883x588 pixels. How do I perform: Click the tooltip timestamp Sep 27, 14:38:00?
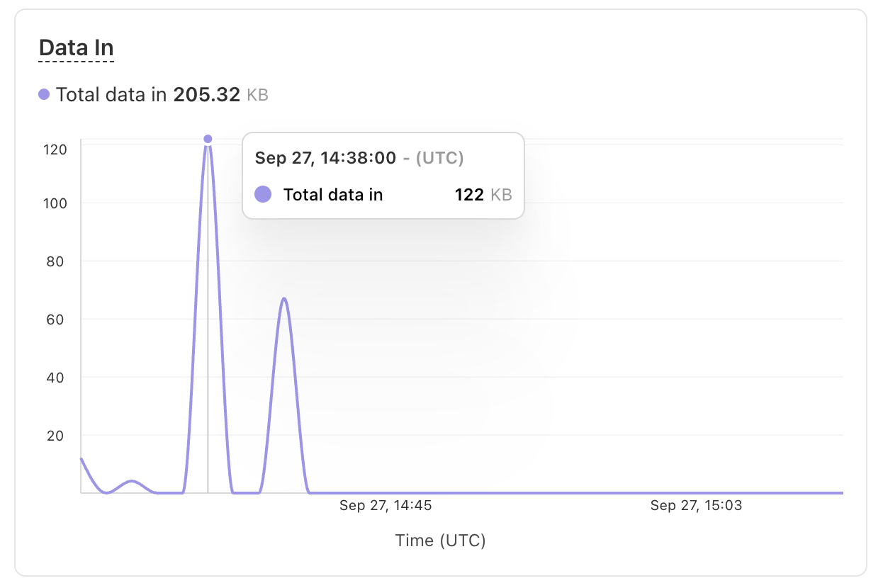[x=325, y=158]
